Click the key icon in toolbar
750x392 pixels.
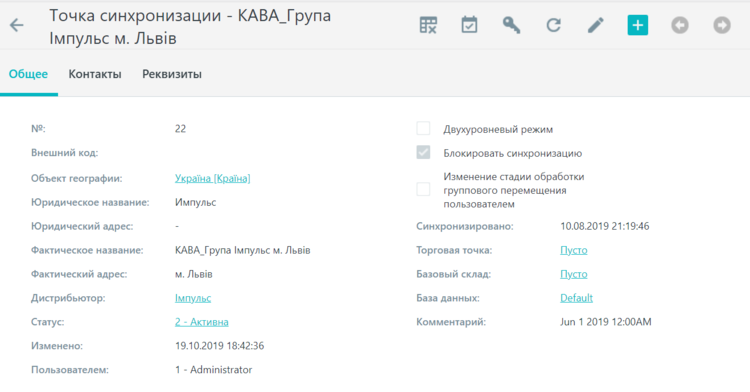511,25
